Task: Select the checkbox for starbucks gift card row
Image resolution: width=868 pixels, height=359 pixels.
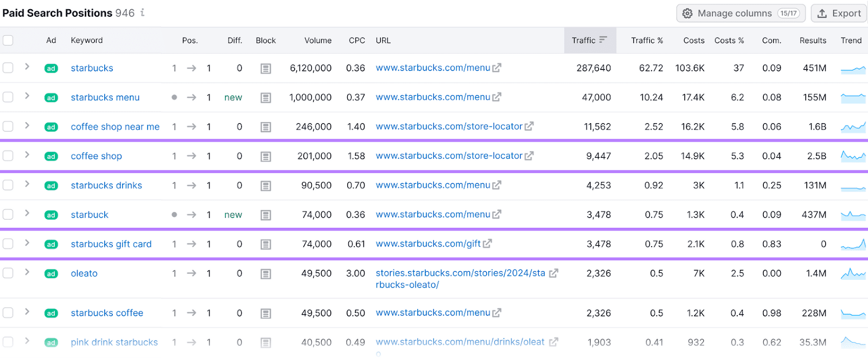Action: point(8,244)
